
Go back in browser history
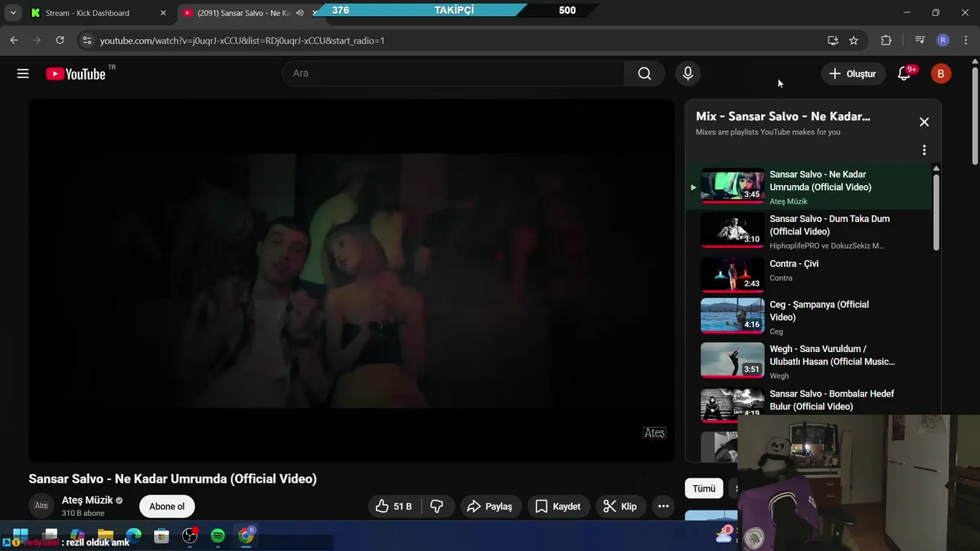[14, 41]
